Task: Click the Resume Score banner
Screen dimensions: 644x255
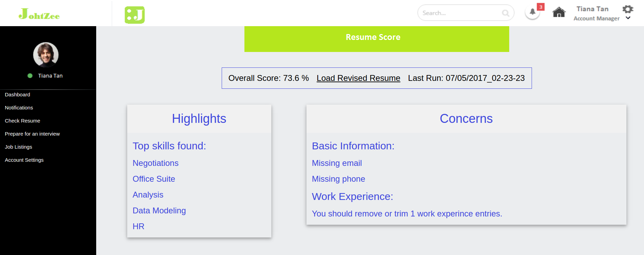Action: (377, 39)
